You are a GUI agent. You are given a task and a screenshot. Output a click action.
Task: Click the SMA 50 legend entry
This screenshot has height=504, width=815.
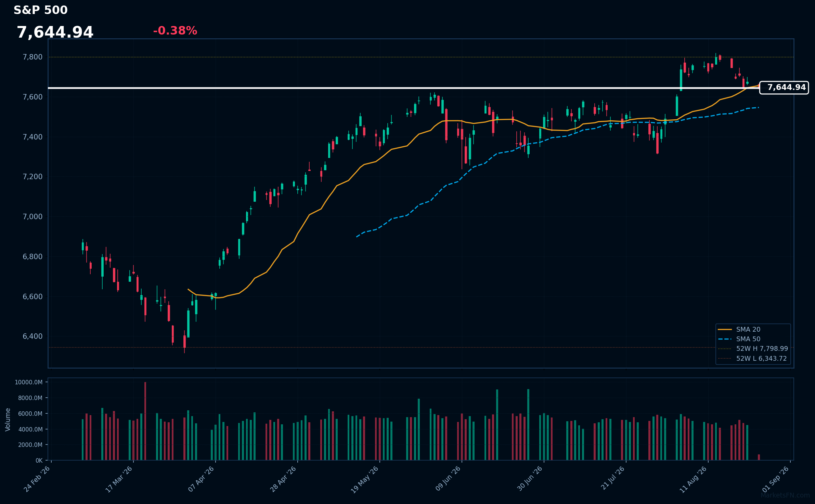739,339
